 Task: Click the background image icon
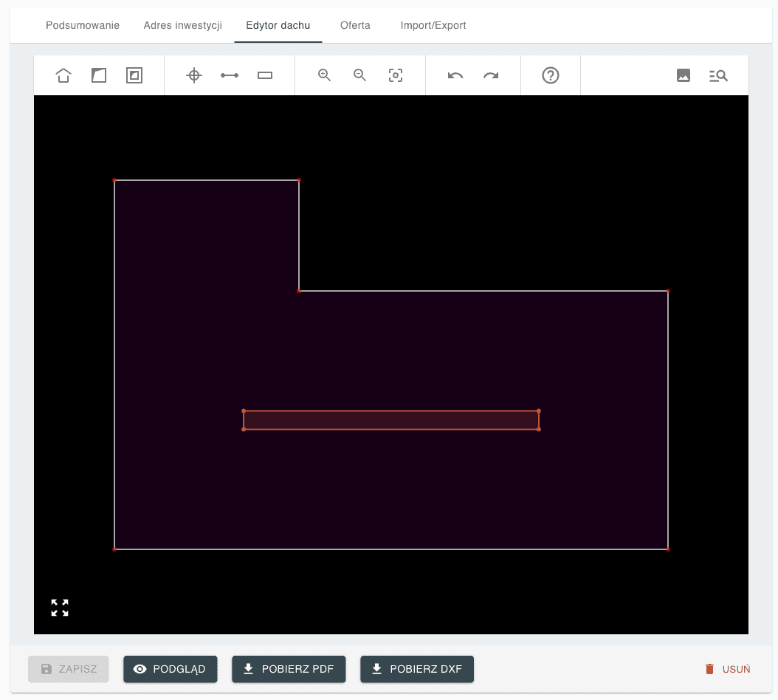[684, 75]
